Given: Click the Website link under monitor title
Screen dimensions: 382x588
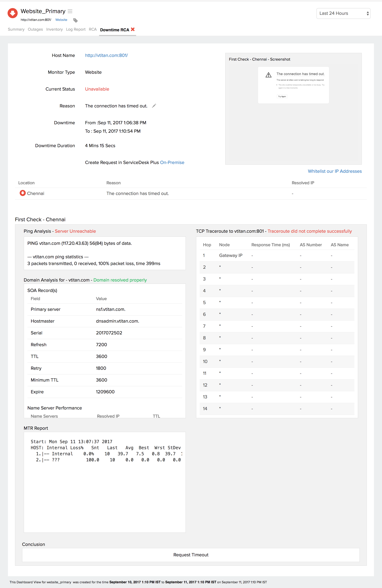Looking at the screenshot, I should tap(61, 20).
